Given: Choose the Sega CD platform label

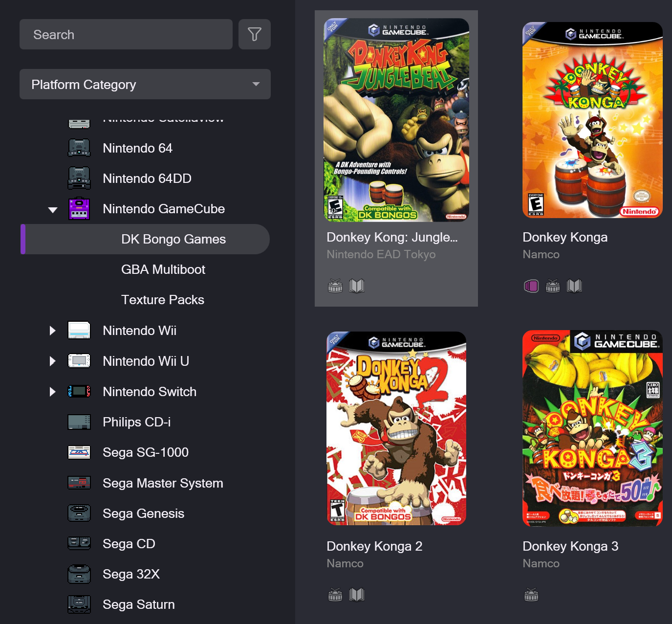Looking at the screenshot, I should point(129,543).
